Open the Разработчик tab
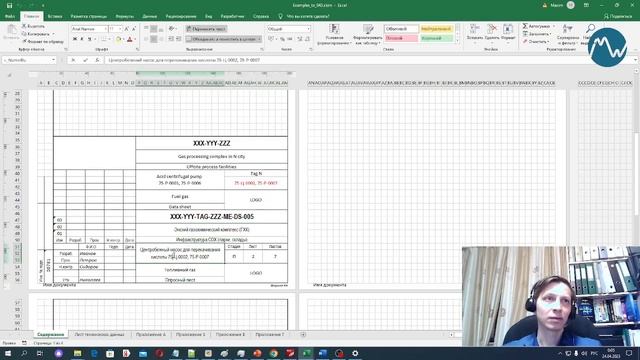 pos(232,16)
